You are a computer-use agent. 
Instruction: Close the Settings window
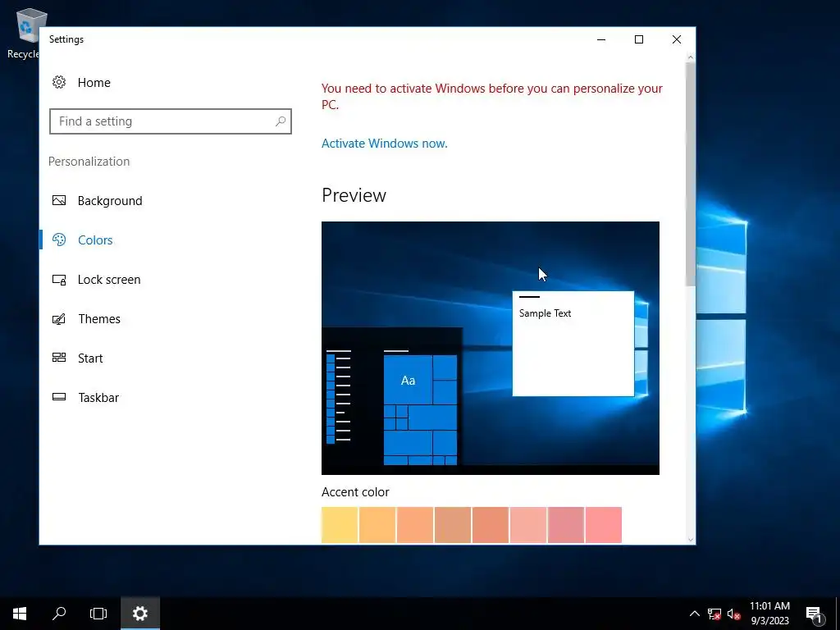pos(677,39)
